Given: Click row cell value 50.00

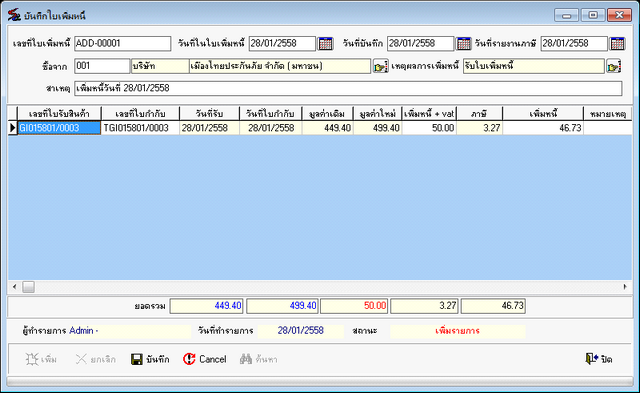Looking at the screenshot, I should tap(429, 128).
